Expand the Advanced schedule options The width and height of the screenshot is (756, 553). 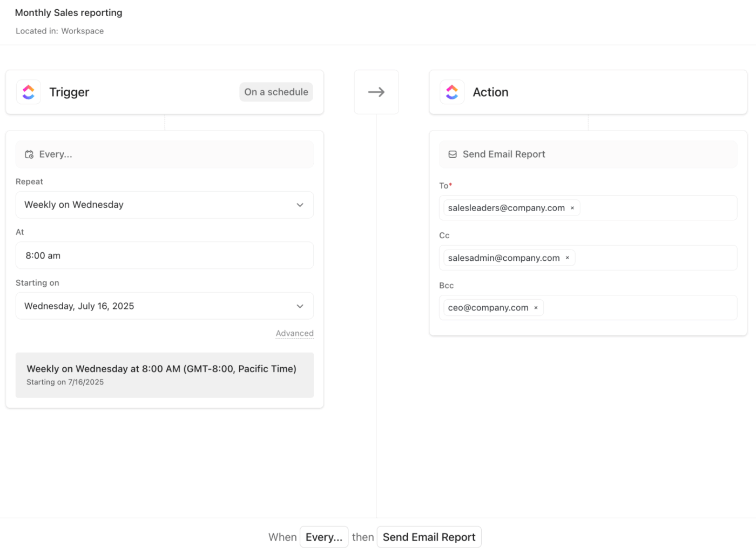click(294, 333)
